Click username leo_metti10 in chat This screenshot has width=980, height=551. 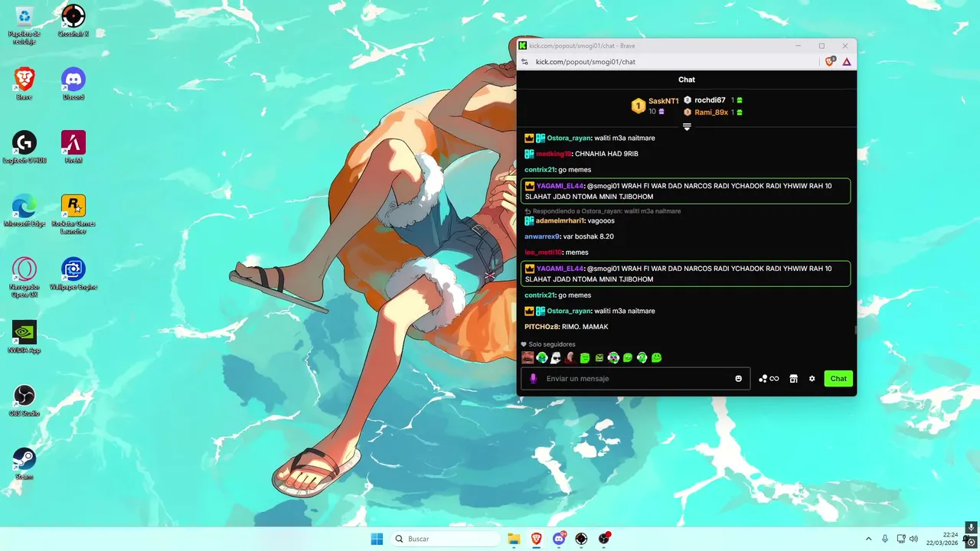[x=544, y=253]
